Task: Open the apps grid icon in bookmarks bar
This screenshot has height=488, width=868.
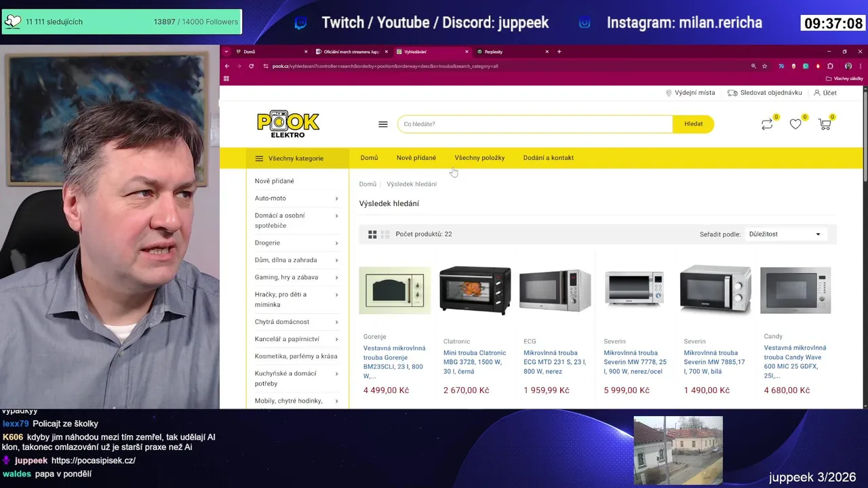Action: click(226, 79)
